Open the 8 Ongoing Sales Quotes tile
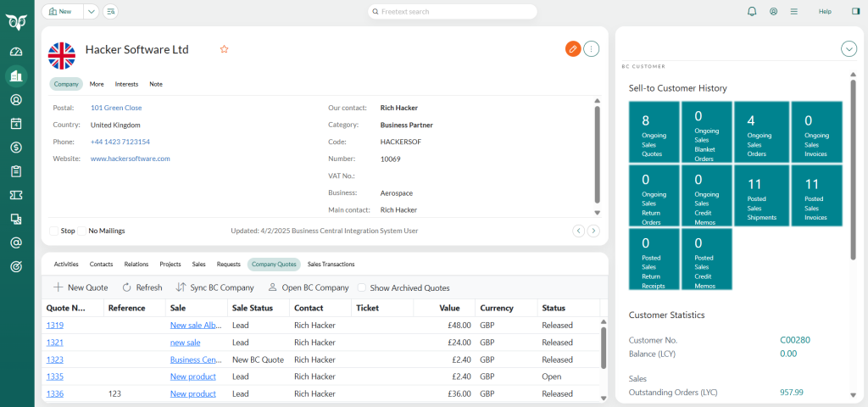 [654, 131]
